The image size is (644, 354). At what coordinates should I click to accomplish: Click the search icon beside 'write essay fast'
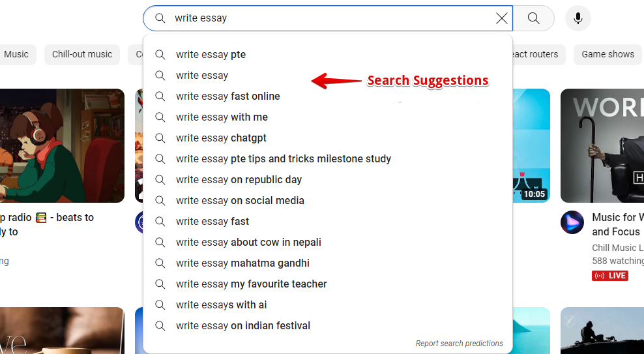[160, 222]
